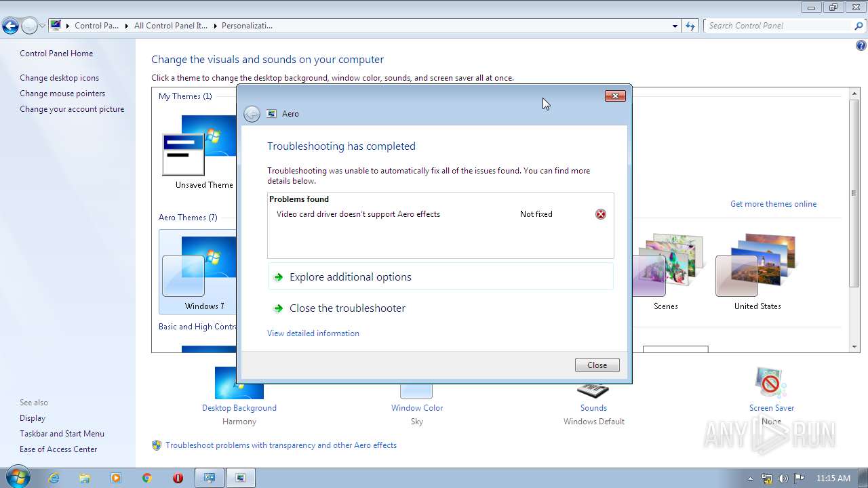Select the Windows 7 Aero theme
The image size is (868, 488).
click(x=198, y=271)
